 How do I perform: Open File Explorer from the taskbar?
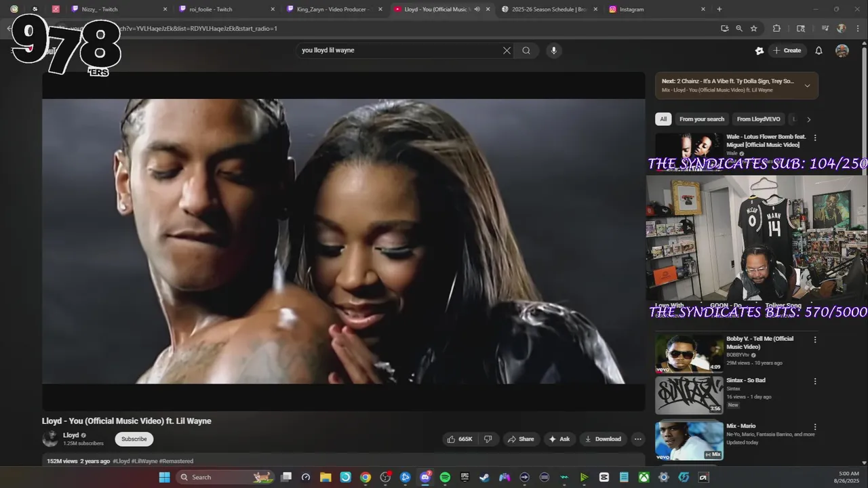[x=325, y=477]
